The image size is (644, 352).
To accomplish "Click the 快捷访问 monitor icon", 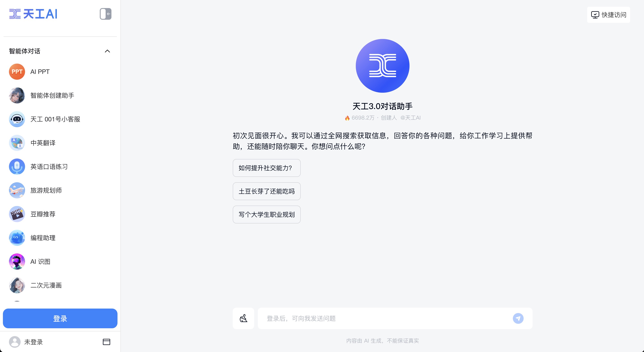I will 595,15.
